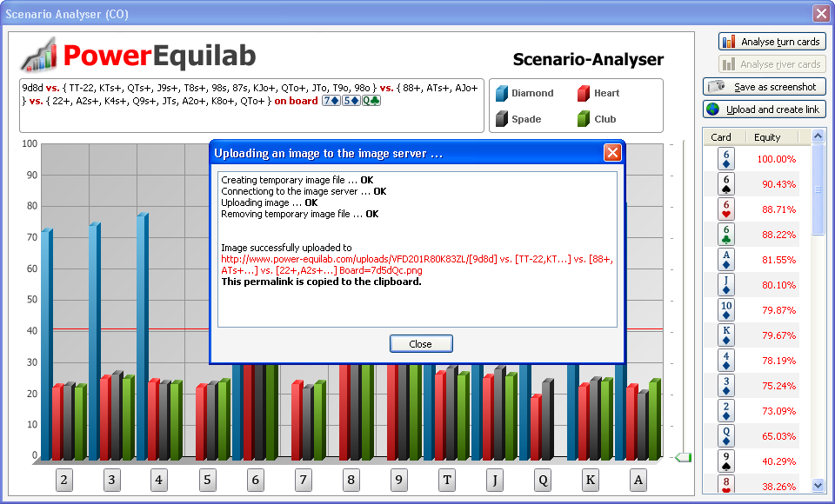Click Save as screenshot button
This screenshot has width=835, height=504.
(x=765, y=87)
